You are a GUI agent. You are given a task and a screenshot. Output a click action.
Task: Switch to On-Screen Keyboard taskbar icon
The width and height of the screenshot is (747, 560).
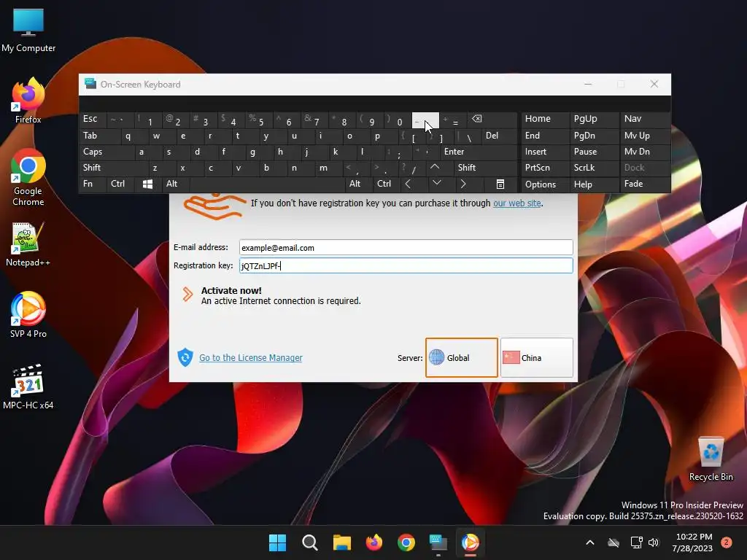pos(438,542)
